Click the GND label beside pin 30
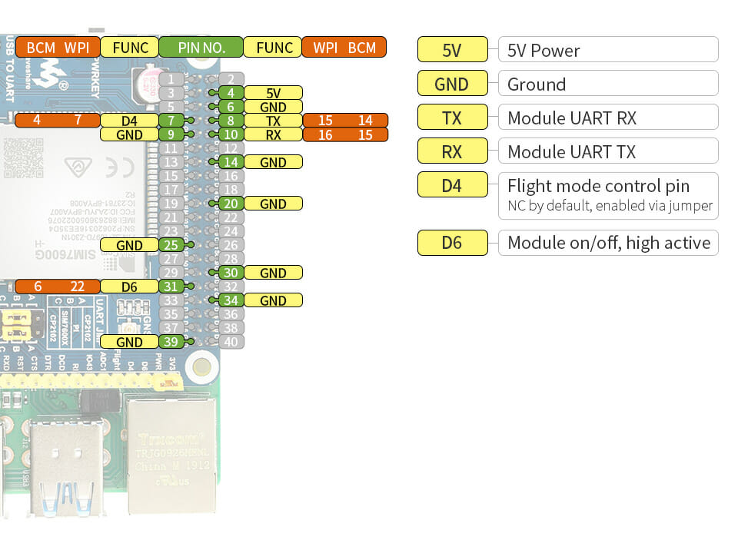 (x=274, y=273)
